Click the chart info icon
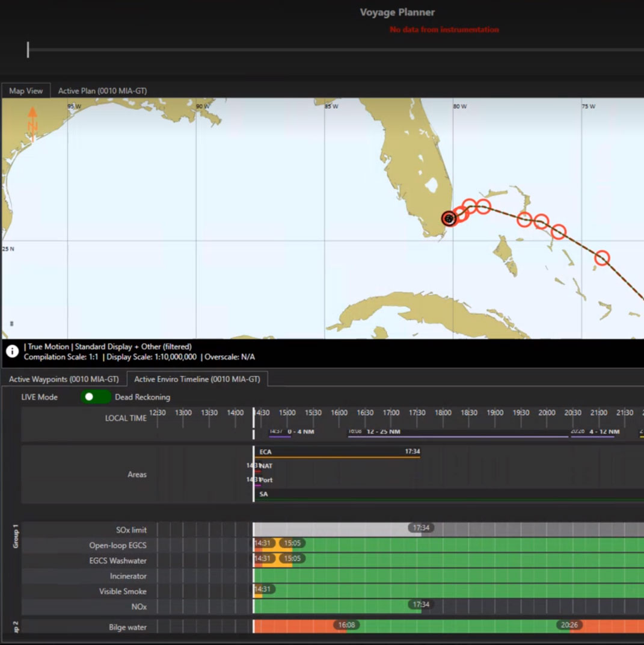This screenshot has width=644, height=645. [x=12, y=351]
